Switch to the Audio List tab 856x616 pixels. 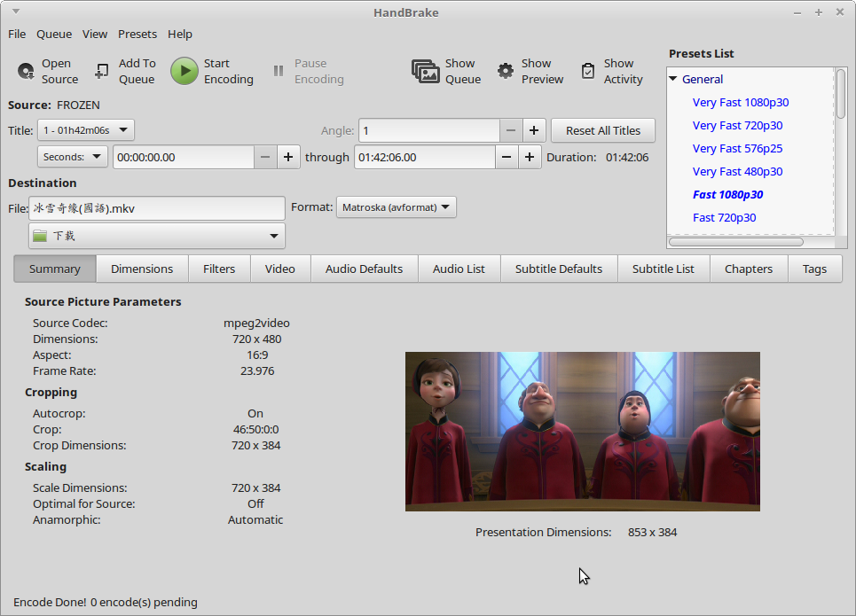[459, 269]
